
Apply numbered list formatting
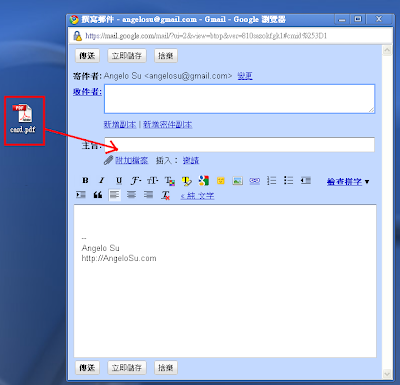(x=272, y=181)
